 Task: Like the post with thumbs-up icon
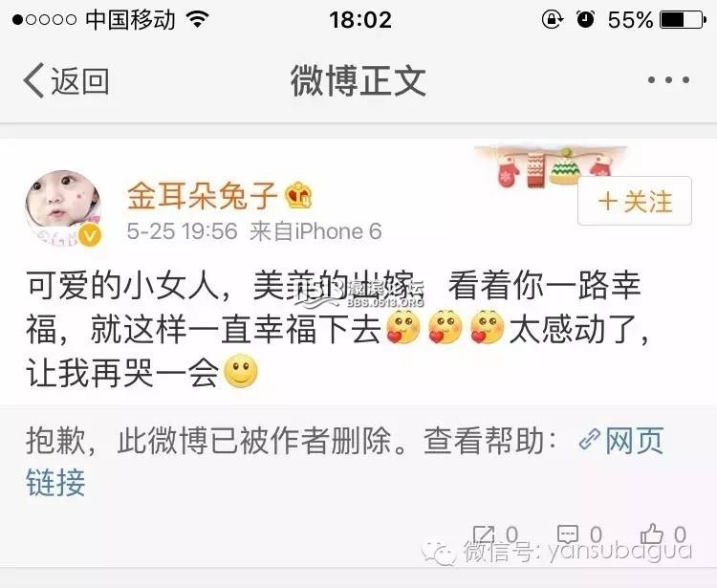click(x=651, y=534)
